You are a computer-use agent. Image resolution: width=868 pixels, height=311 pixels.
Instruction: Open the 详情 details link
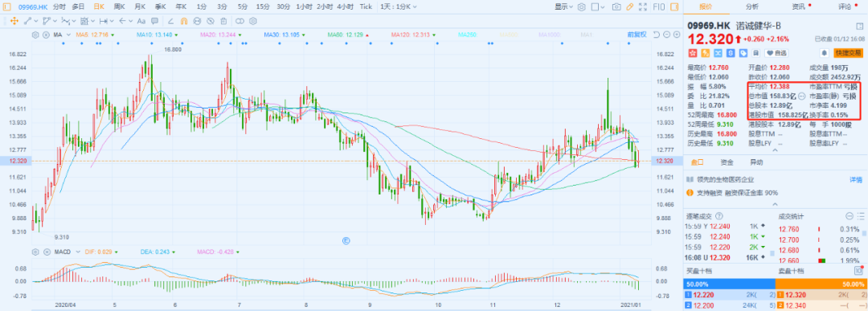click(856, 180)
